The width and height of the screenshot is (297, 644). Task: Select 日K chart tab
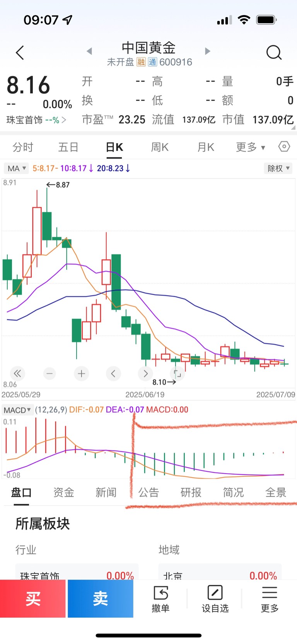tap(114, 147)
